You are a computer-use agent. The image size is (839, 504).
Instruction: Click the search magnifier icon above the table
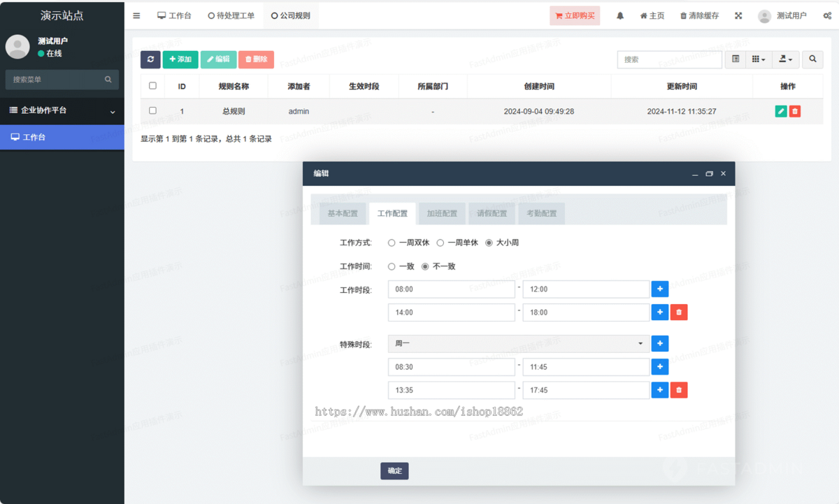point(812,59)
